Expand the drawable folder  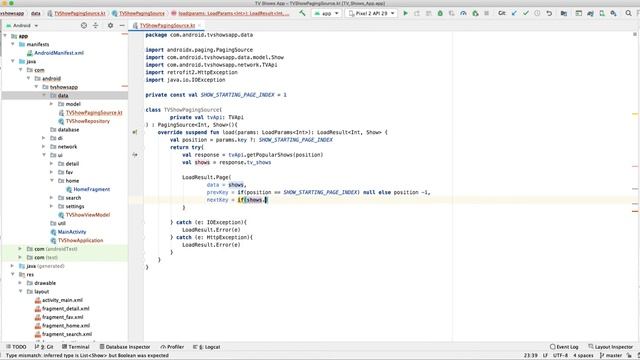[x=20, y=283]
